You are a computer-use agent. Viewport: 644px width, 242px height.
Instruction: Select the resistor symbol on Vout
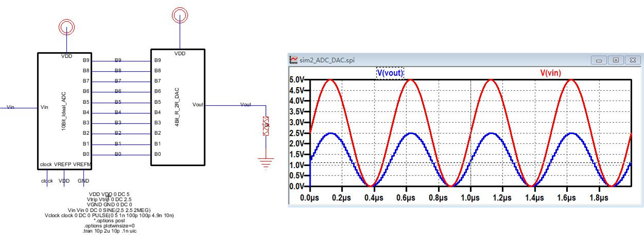click(x=266, y=126)
